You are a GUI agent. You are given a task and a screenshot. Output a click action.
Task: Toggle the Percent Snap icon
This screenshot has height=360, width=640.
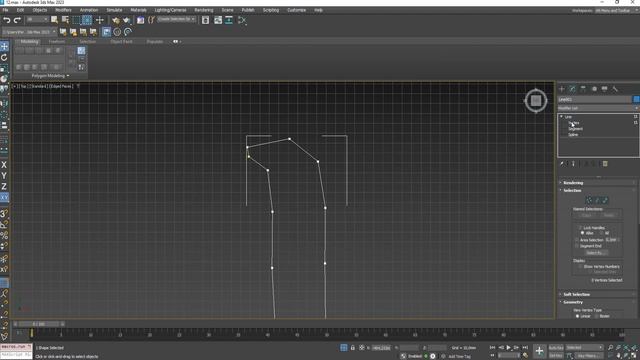tap(4, 236)
